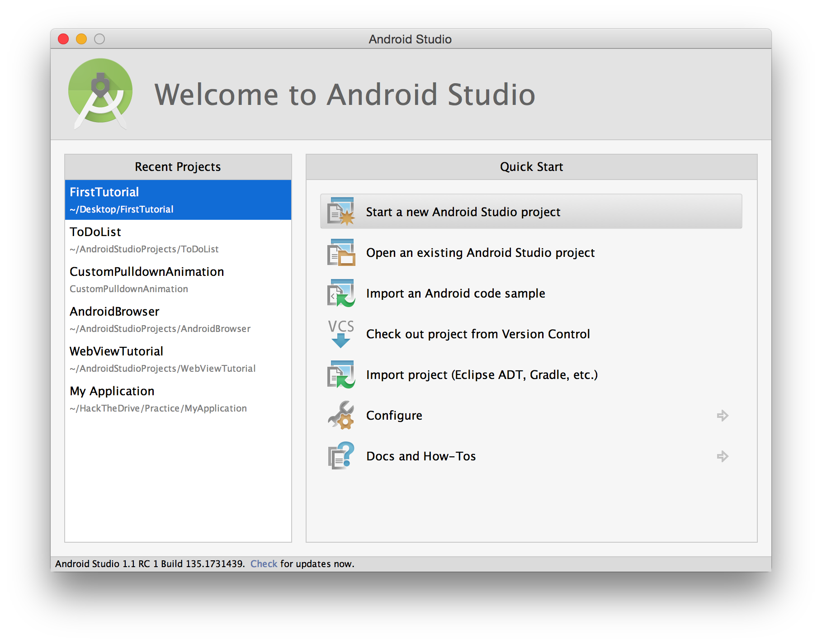The width and height of the screenshot is (822, 644).
Task: Choose Check out project from Version Control
Action: click(x=478, y=334)
